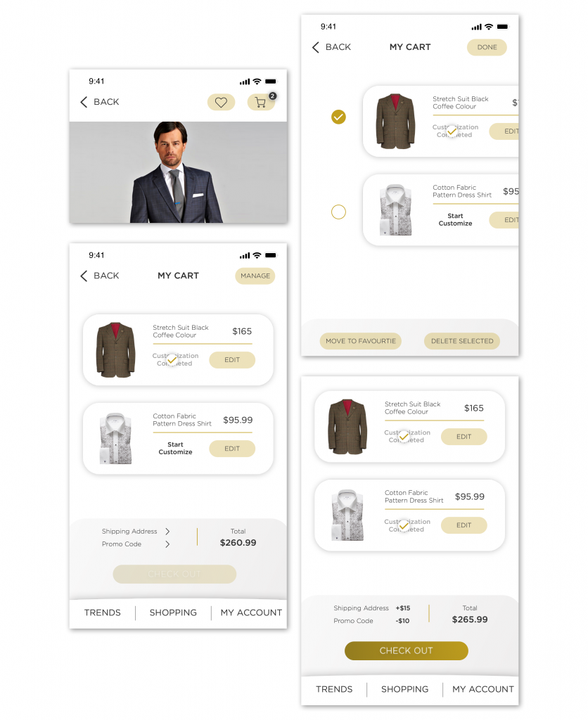The width and height of the screenshot is (588, 720).
Task: Select the Cotton Fabric shirt empty circle
Action: (338, 212)
